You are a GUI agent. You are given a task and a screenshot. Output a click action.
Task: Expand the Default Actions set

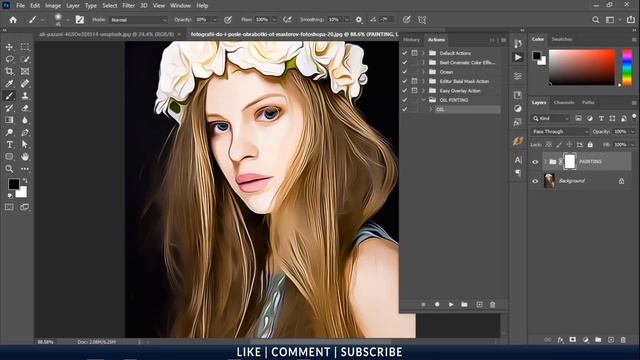423,53
